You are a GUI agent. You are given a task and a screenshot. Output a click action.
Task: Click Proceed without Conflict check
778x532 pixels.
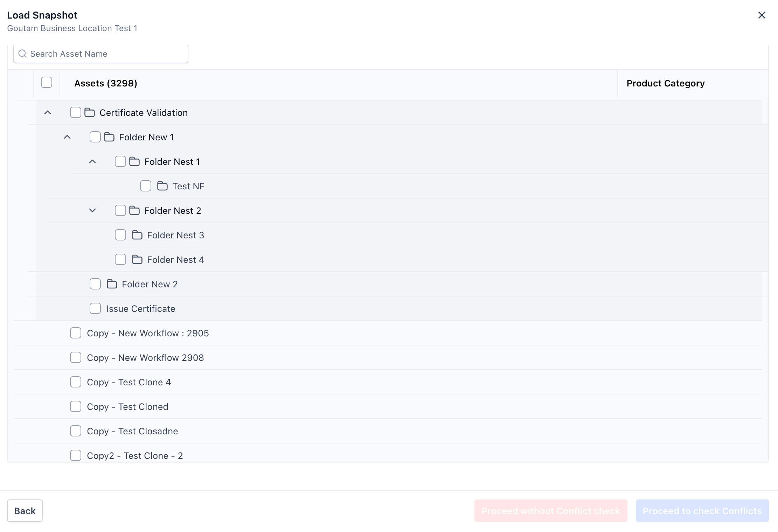550,511
